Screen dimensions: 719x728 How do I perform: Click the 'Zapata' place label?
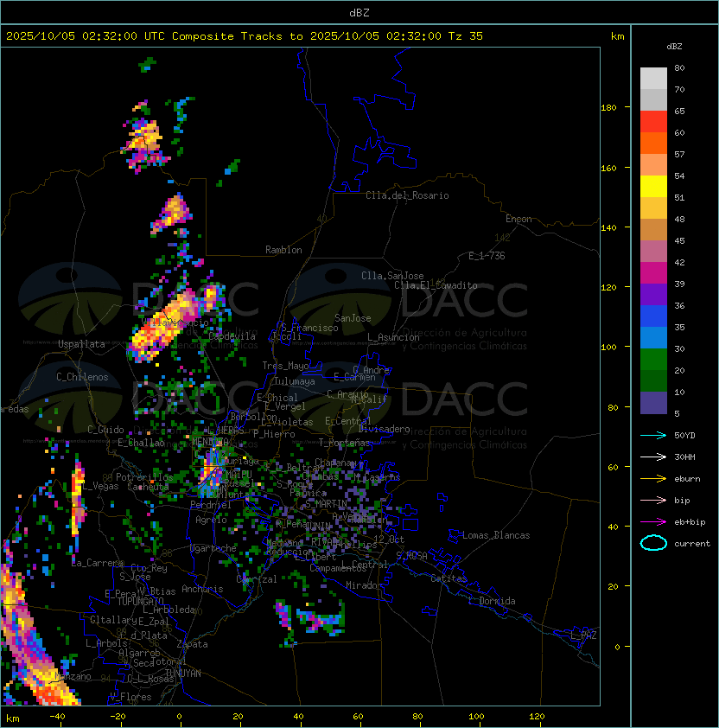(x=192, y=644)
